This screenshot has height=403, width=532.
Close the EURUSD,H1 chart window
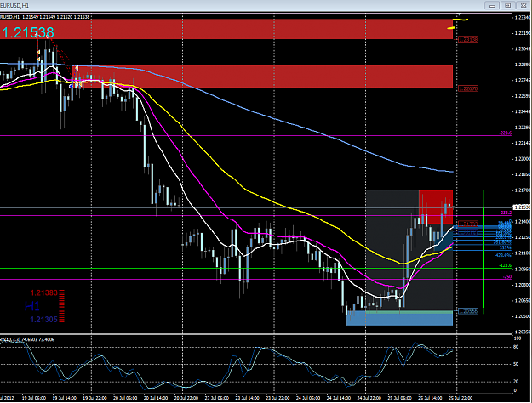pyautogui.click(x=523, y=5)
